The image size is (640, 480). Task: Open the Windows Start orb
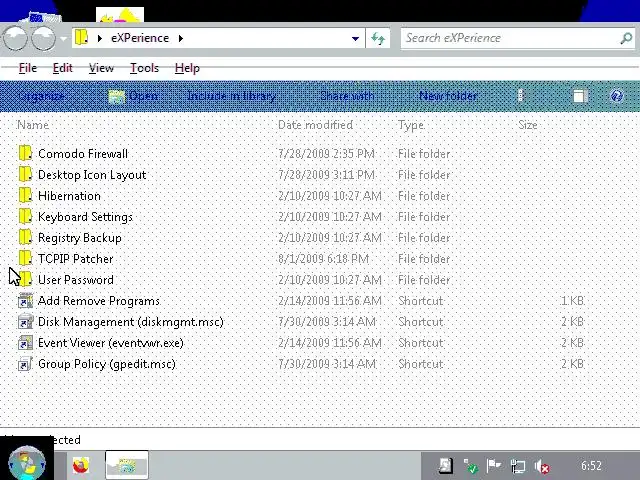coord(27,464)
